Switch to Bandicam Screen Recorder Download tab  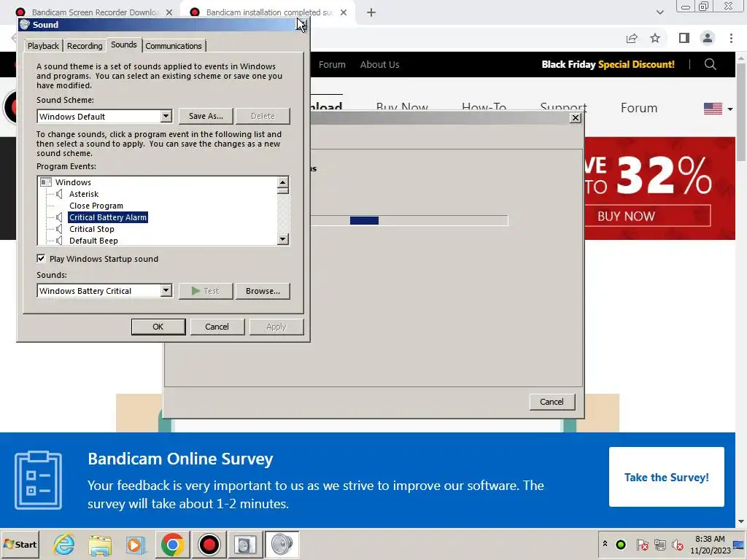coord(95,12)
